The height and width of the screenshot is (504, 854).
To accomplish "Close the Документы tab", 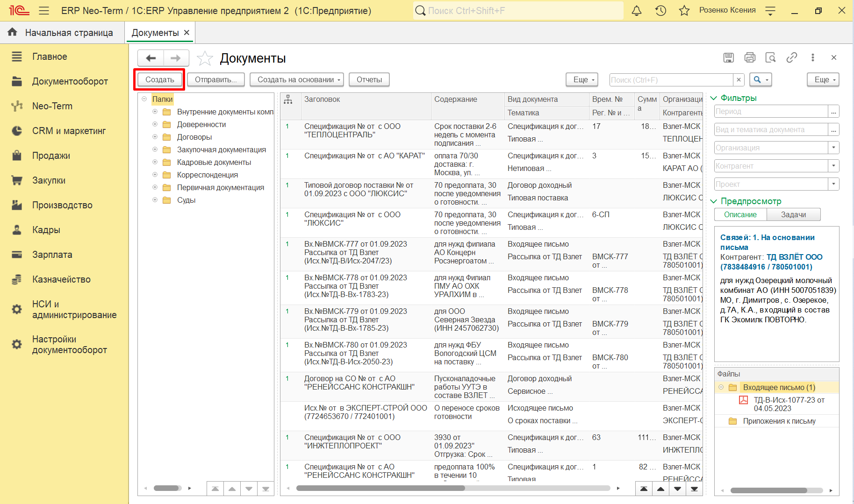I will [187, 33].
